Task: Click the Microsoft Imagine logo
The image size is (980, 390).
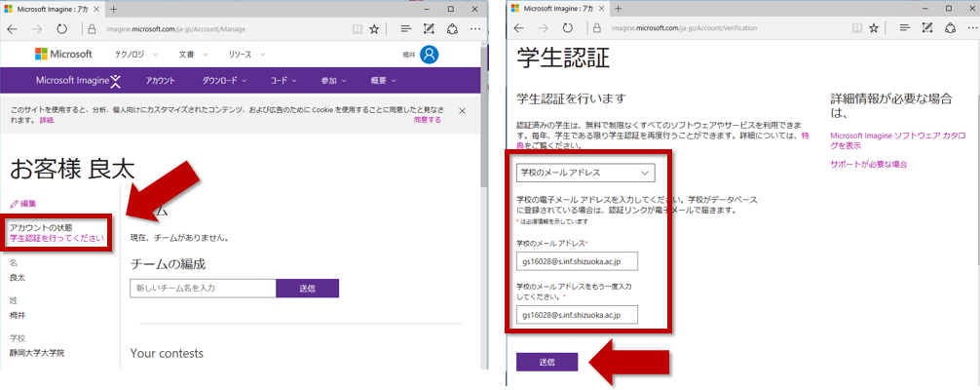Action: point(79,80)
